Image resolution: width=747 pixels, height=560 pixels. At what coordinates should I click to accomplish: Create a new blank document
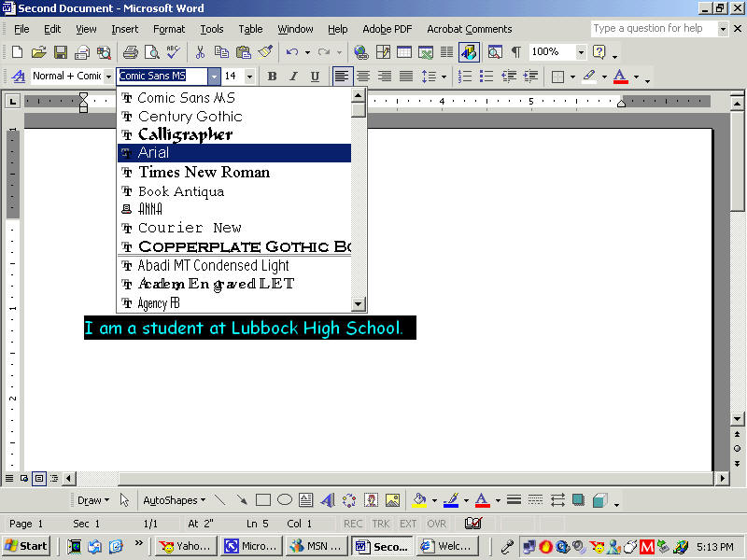click(17, 52)
